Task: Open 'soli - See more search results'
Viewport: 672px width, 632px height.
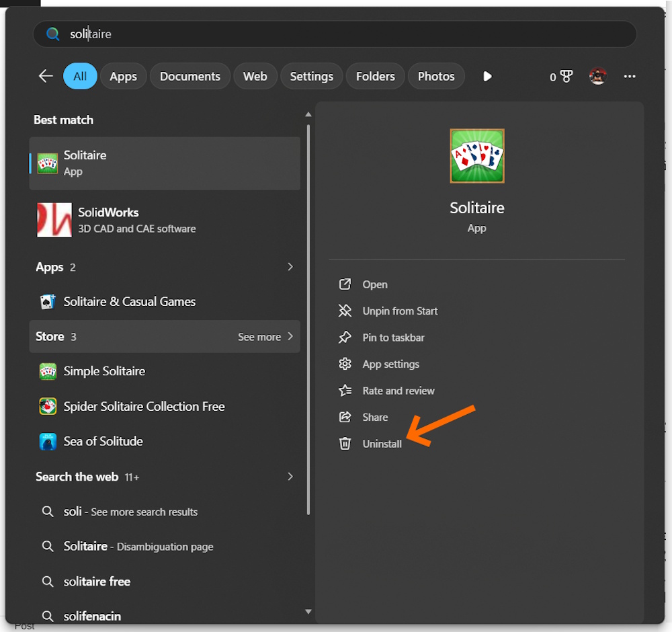Action: (x=165, y=512)
